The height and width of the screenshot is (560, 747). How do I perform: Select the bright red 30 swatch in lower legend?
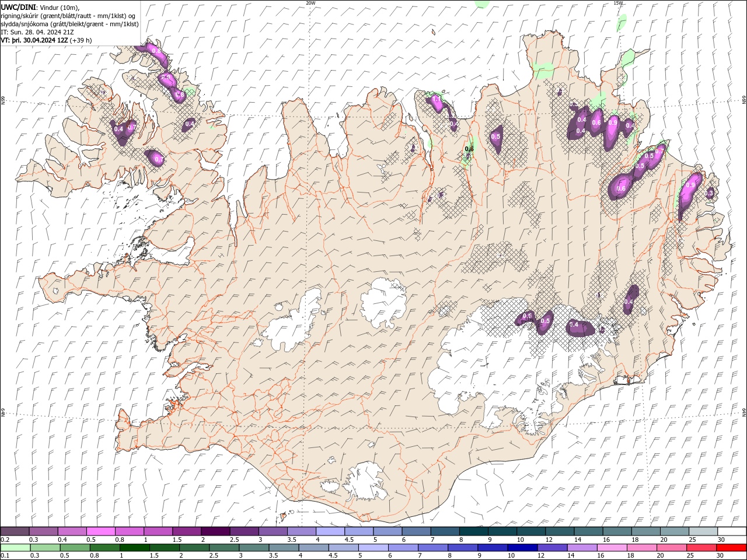pos(731,548)
